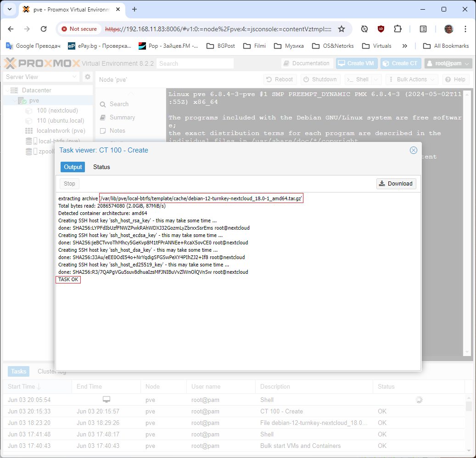Click the Create CT button
The image size is (476, 458).
400,63
